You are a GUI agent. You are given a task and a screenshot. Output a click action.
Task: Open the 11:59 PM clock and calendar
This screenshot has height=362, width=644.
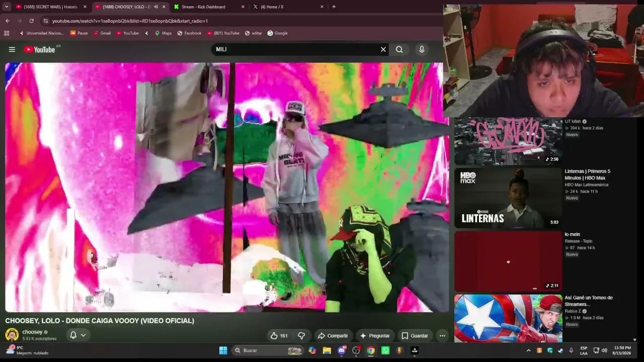[x=622, y=350]
